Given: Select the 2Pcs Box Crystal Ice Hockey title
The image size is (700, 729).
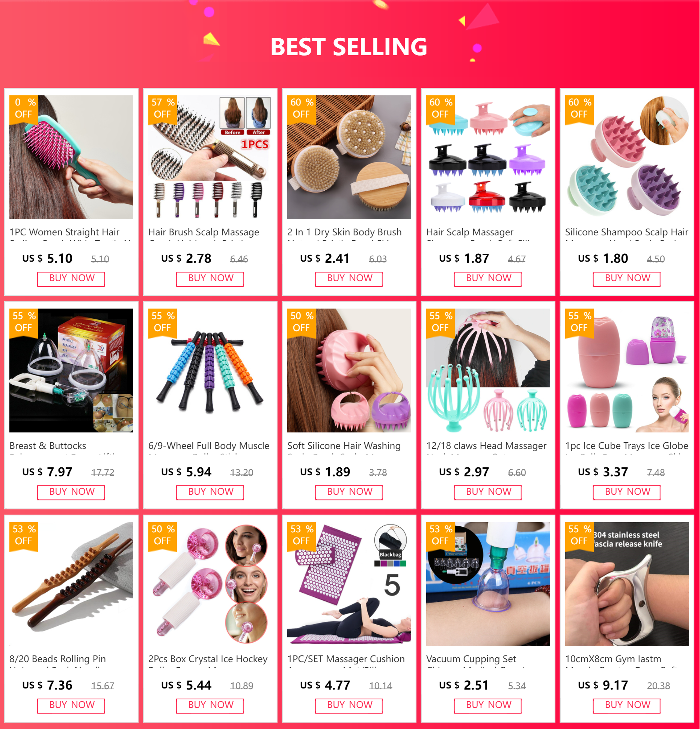Looking at the screenshot, I should pos(208,659).
